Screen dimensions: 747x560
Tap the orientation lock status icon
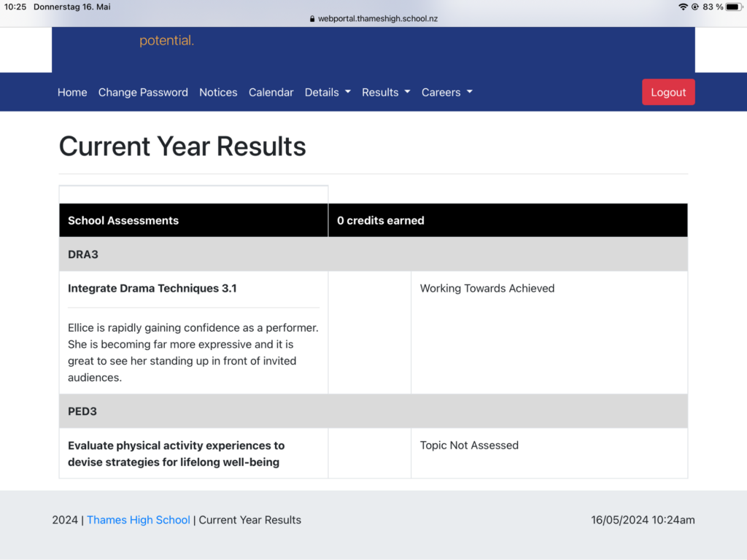click(x=695, y=7)
